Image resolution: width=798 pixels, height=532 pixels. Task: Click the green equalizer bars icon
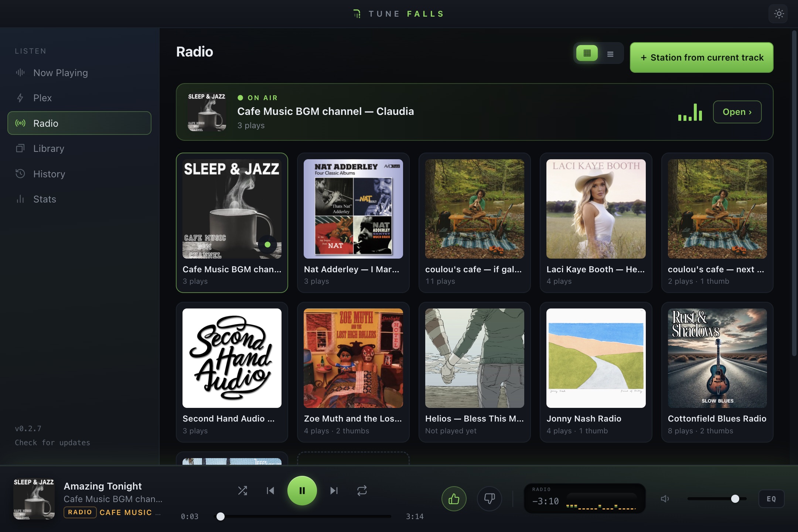[690, 112]
